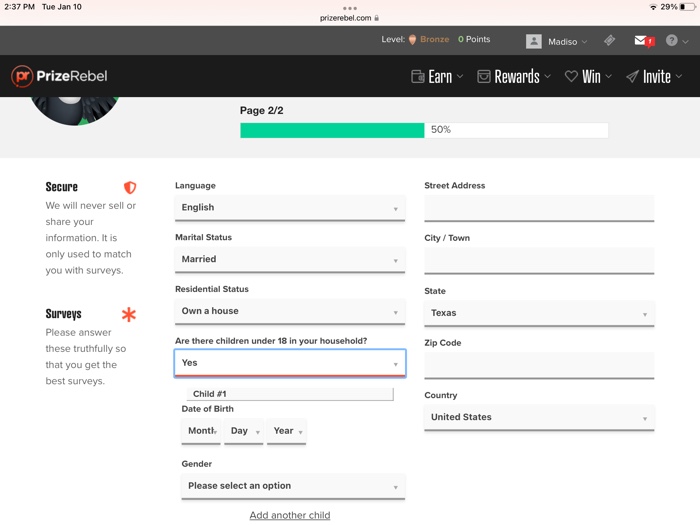Expand the Madiso account dropdown

[567, 42]
